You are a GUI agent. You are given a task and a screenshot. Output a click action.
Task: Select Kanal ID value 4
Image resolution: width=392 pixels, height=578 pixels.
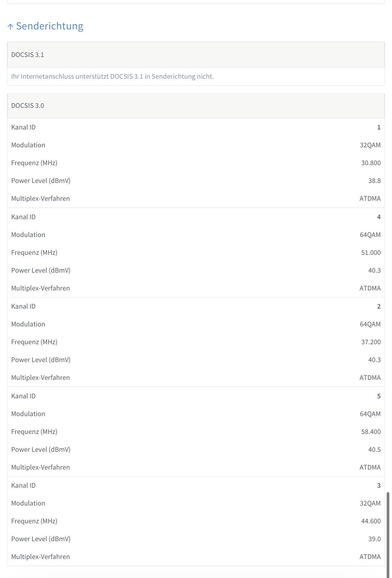point(379,217)
